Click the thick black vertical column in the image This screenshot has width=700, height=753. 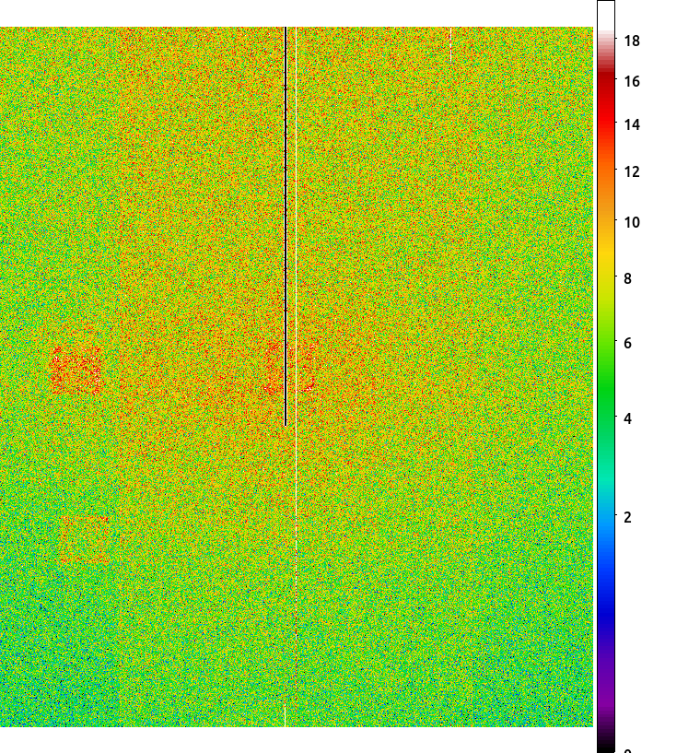click(286, 226)
